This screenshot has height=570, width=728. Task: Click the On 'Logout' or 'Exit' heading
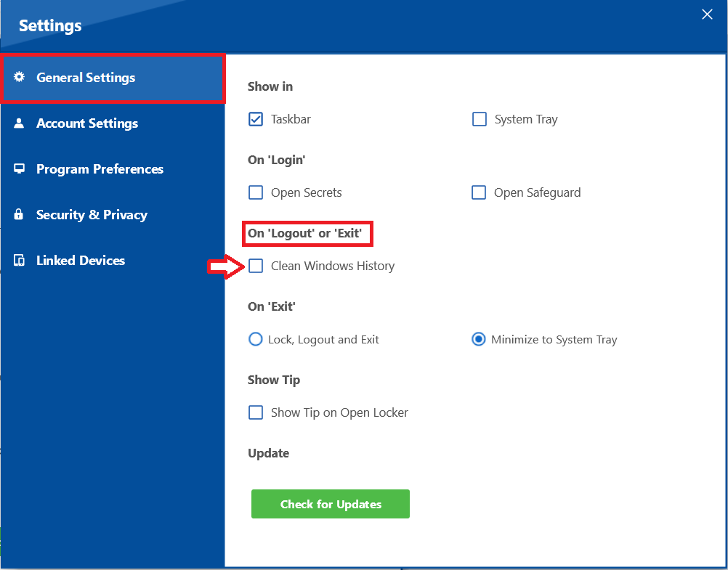[x=304, y=233]
